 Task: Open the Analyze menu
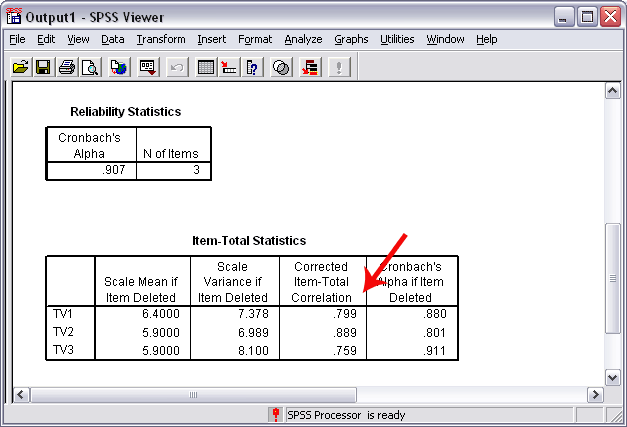pyautogui.click(x=303, y=39)
